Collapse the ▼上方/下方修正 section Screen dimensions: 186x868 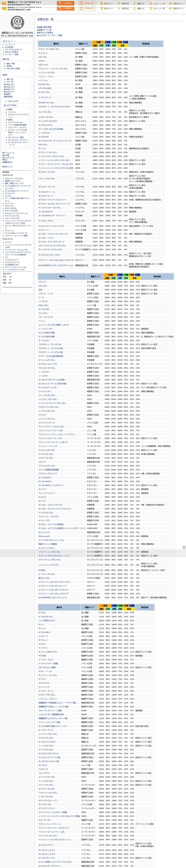click(x=10, y=105)
